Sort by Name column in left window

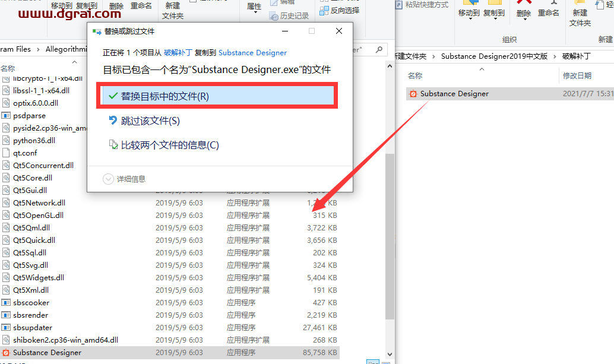8,68
